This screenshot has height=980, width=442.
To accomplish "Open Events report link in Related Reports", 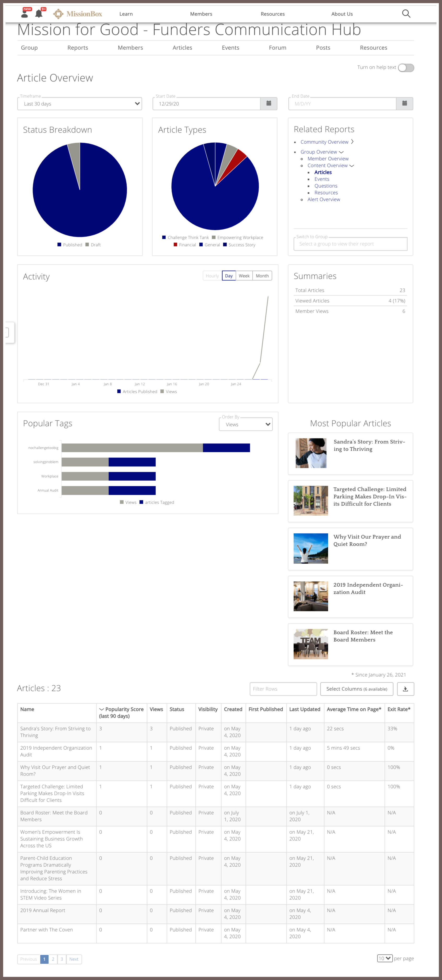I will click(x=322, y=179).
